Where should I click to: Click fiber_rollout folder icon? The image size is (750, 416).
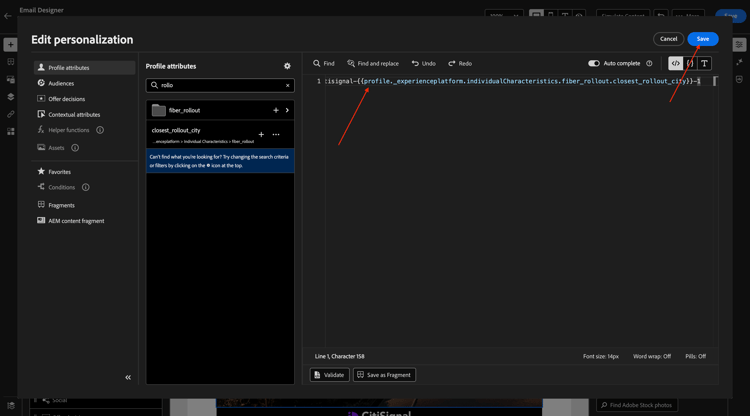[x=159, y=110]
